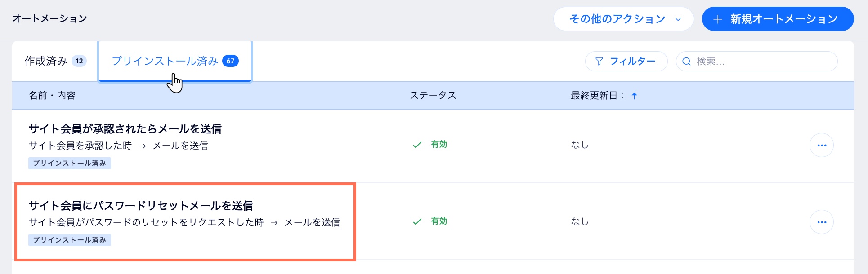Open more actions for password reset automation
Viewport: 868px width, 274px height.
tap(822, 221)
